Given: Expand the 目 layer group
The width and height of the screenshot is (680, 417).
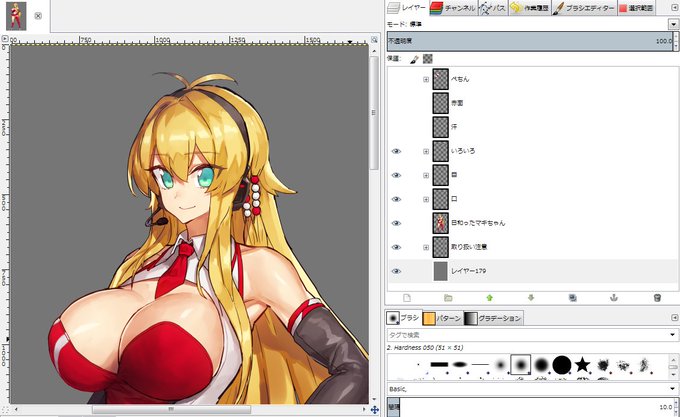Looking at the screenshot, I should point(426,175).
